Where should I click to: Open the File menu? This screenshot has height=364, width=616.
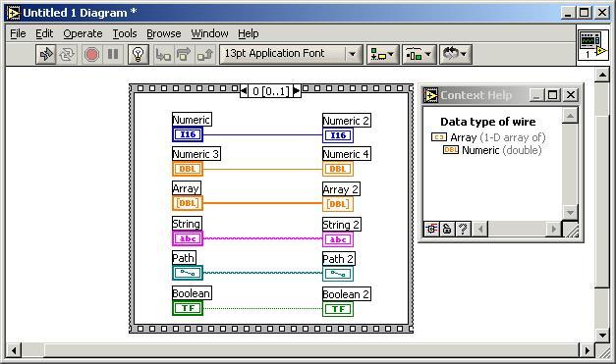18,33
